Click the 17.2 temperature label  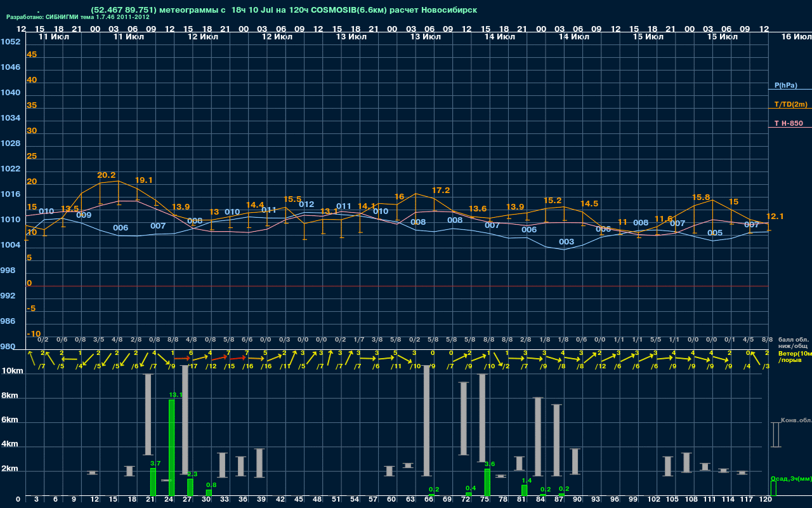point(441,190)
